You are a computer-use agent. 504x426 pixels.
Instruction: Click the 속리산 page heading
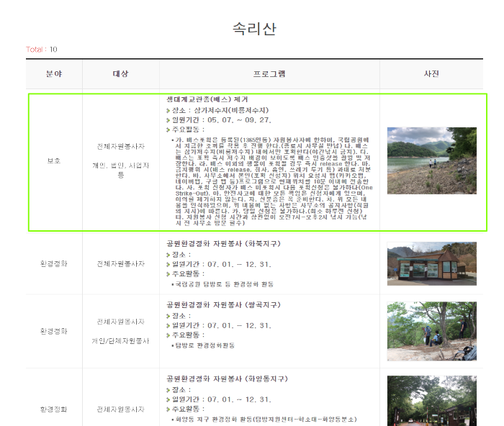[254, 29]
